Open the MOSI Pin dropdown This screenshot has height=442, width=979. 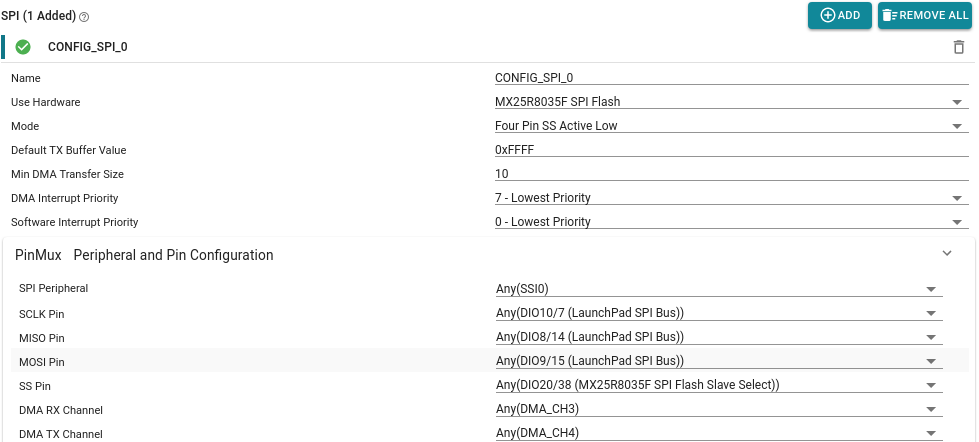718,361
